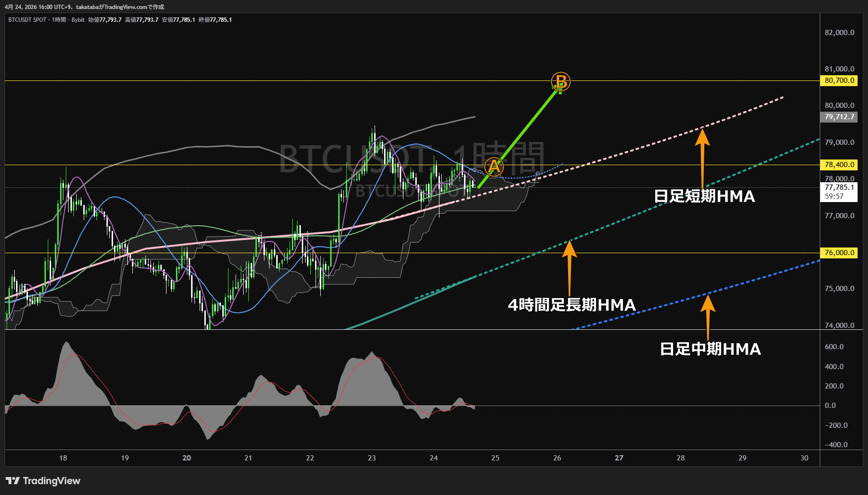Click 74,000.0 on the price axis
The image size is (868, 495).
[x=840, y=326]
